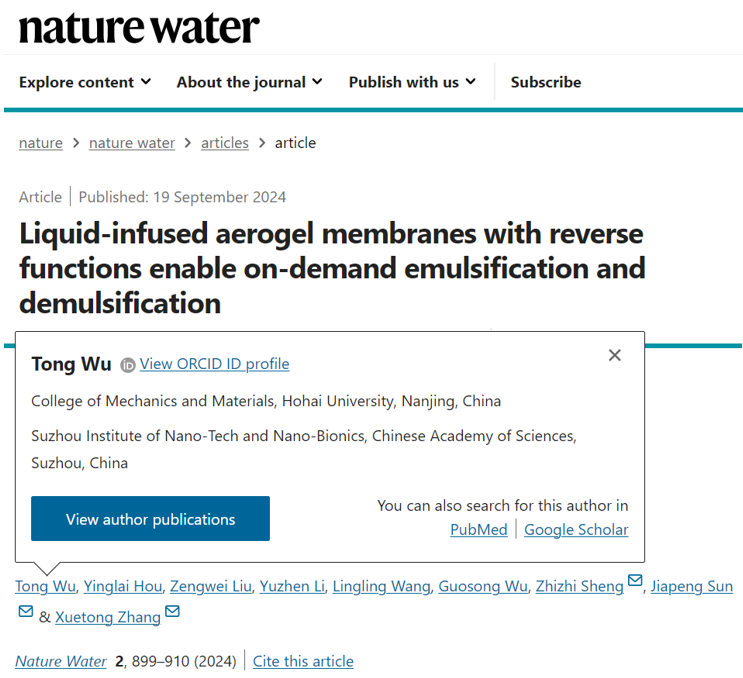
Task: Open the About the journal dropdown
Action: pos(249,82)
